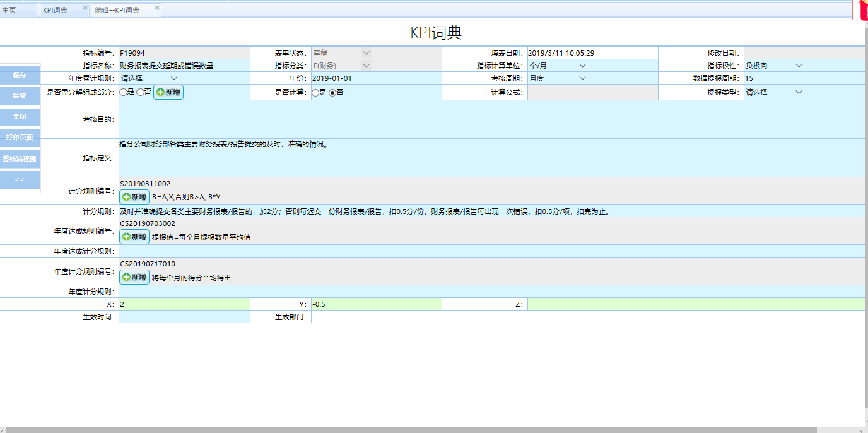Click the 年度达成计分规则 field
This screenshot has width=868, height=433.
coord(492,251)
